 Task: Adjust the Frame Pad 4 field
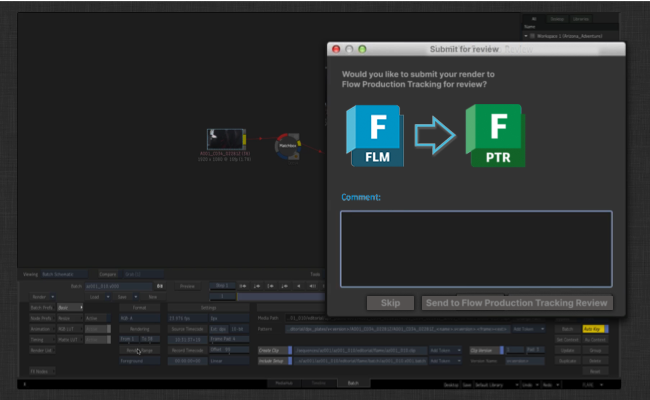tap(229, 339)
